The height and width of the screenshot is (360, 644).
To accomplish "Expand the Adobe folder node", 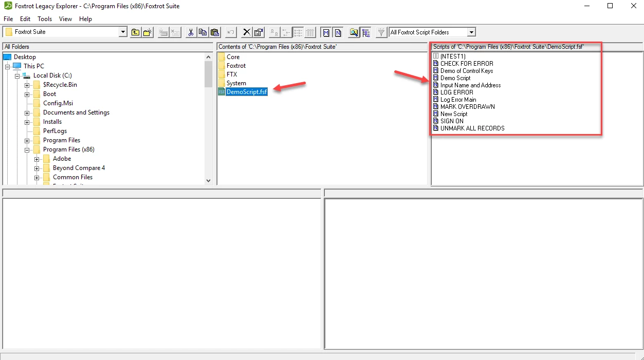I will click(36, 159).
